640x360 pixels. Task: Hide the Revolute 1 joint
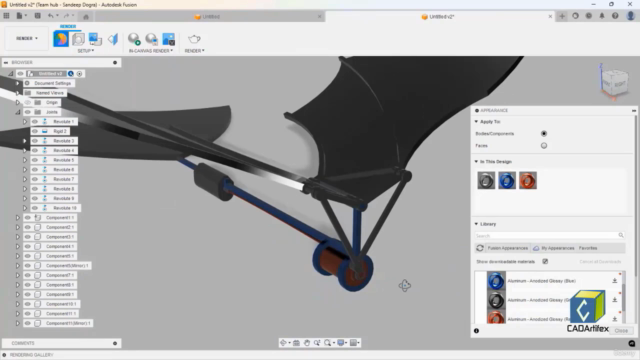pyautogui.click(x=35, y=122)
